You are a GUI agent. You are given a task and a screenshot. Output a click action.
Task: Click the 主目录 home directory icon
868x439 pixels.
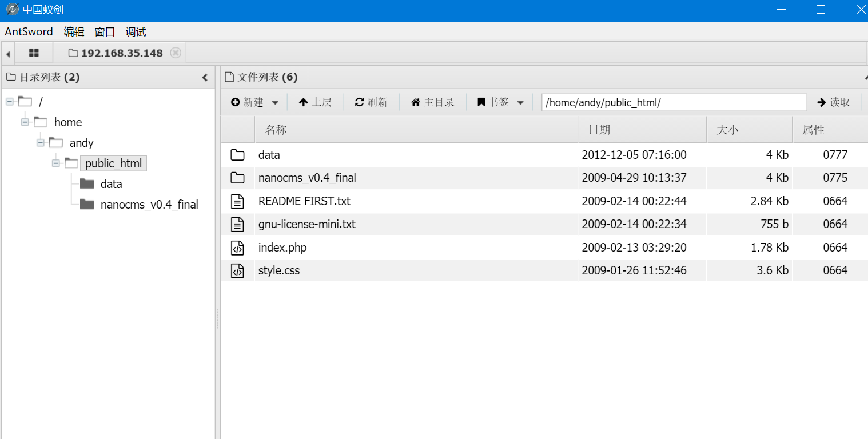pos(416,102)
